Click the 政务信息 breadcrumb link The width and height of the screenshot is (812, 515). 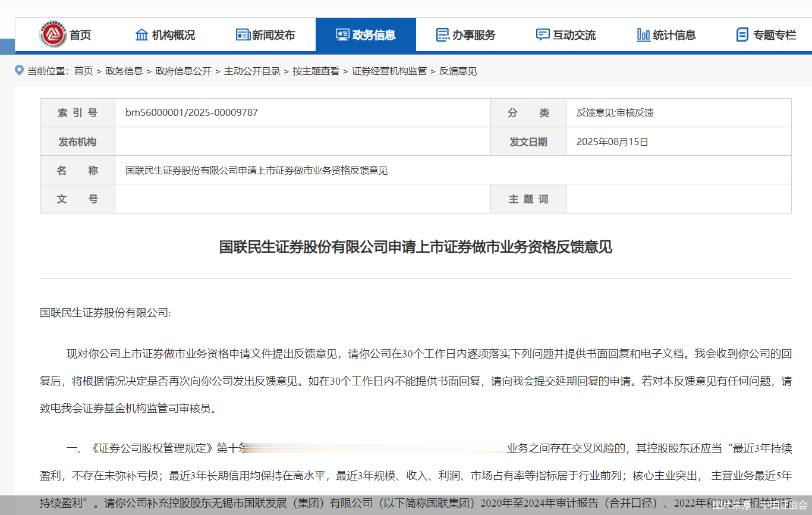tap(124, 71)
